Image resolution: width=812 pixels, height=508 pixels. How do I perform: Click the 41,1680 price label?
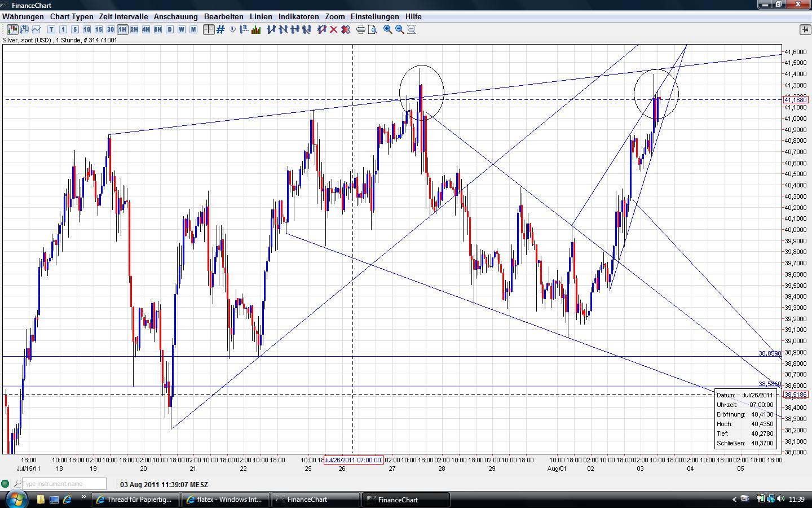tap(796, 100)
